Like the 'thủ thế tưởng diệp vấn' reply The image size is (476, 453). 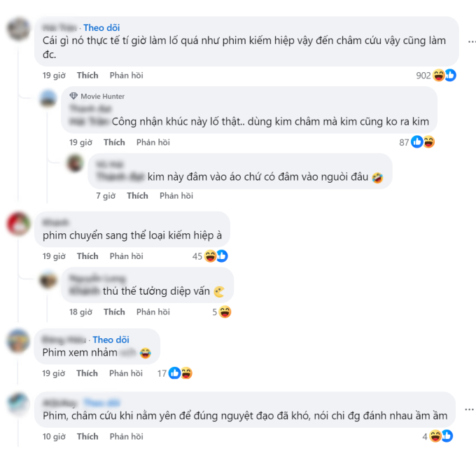coord(114,312)
